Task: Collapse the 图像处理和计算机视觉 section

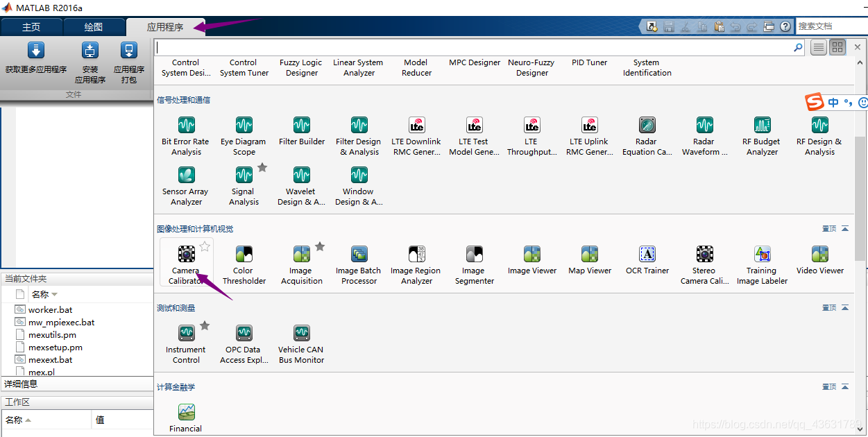Action: pos(844,228)
